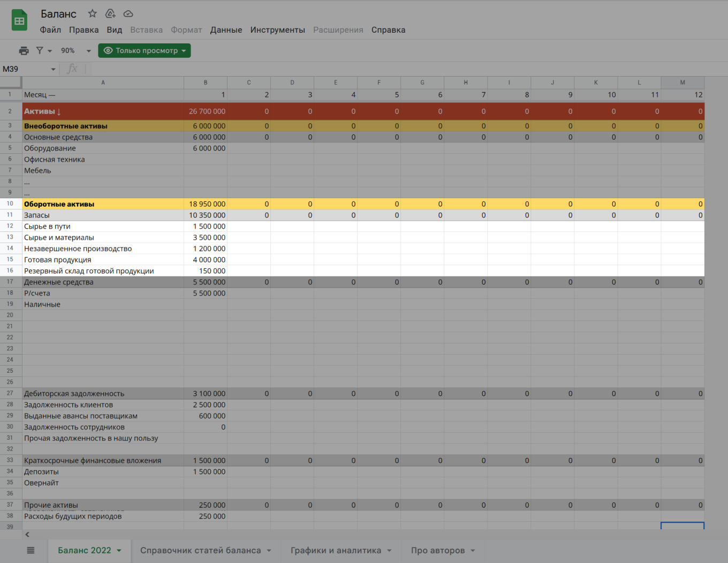The height and width of the screenshot is (563, 728).
Task: Click the Google Sheets home icon
Action: (x=19, y=21)
